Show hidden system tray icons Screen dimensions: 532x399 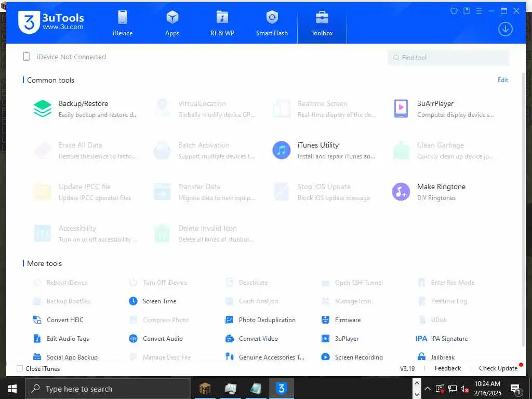coord(428,389)
